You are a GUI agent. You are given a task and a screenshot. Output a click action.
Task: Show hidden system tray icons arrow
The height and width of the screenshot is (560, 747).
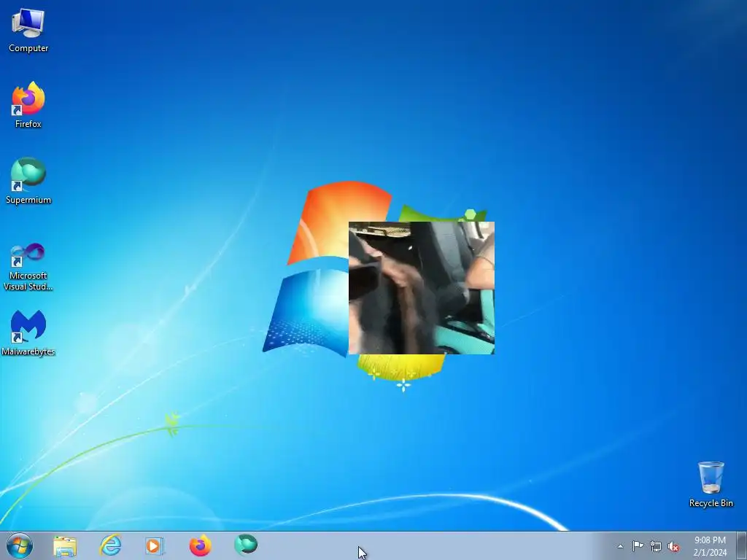point(620,546)
